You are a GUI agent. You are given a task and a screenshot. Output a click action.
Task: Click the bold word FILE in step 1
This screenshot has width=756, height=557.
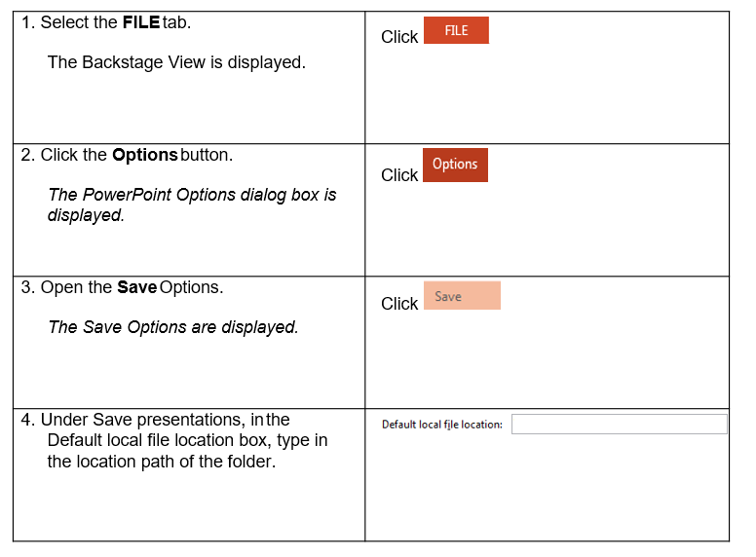click(x=141, y=22)
